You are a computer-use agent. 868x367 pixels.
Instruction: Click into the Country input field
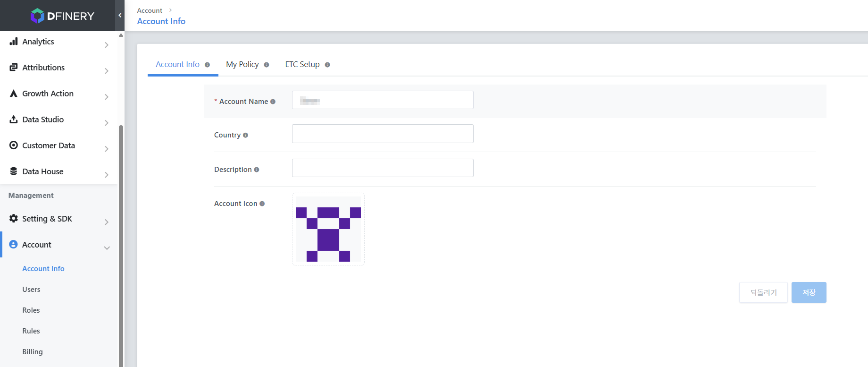(x=383, y=134)
